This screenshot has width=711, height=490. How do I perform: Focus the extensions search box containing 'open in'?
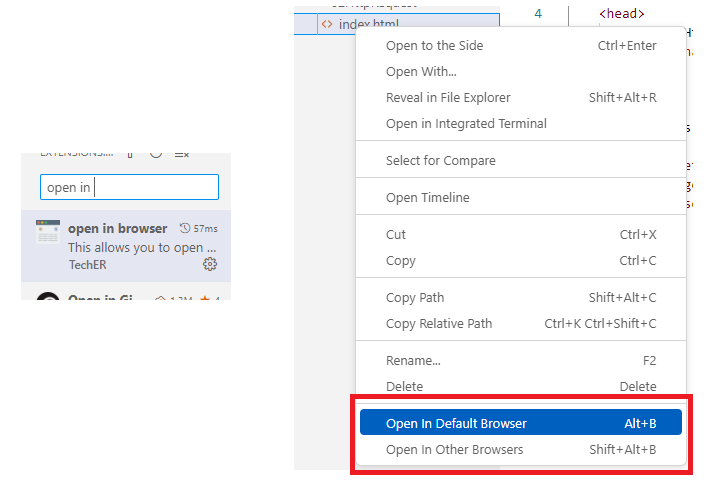[129, 187]
